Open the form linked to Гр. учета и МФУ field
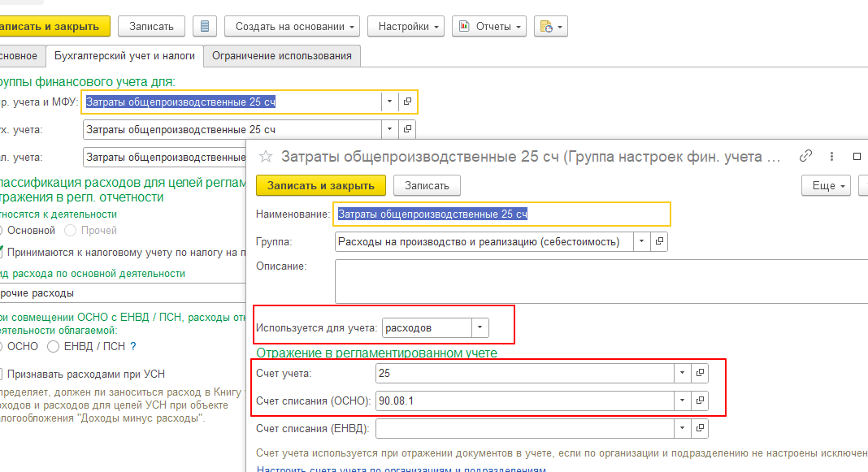The image size is (868, 472). click(x=407, y=102)
